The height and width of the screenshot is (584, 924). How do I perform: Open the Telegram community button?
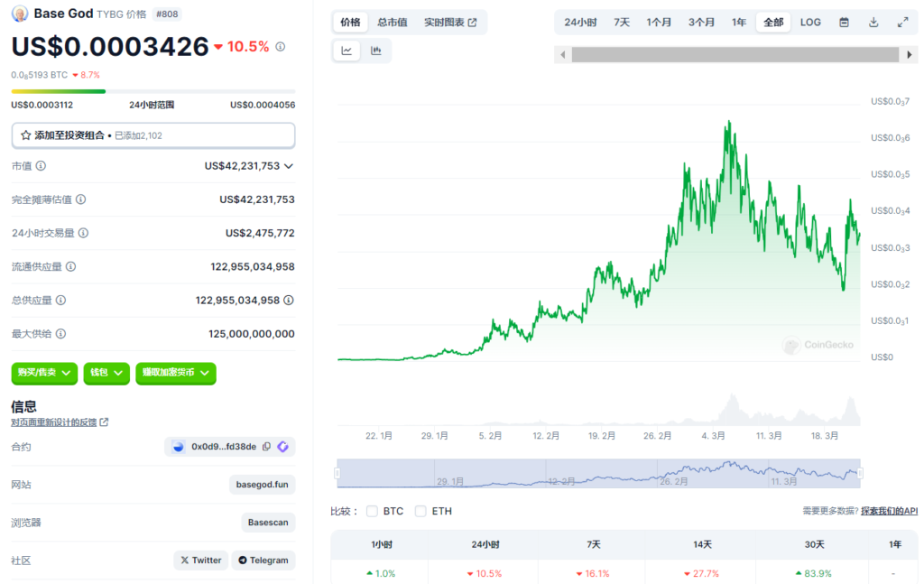click(x=263, y=561)
